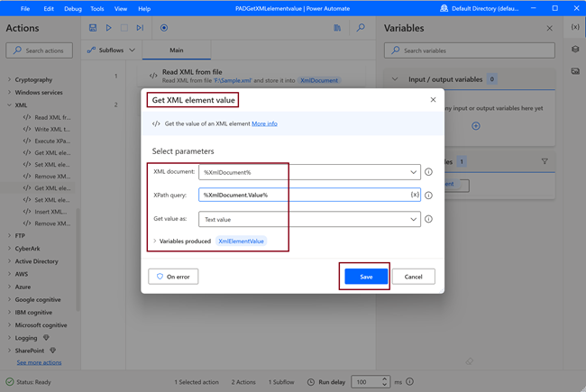Click the UI elements layers icon

575,50
